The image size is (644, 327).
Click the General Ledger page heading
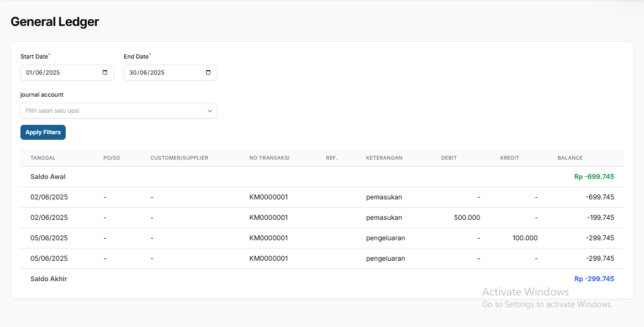point(55,22)
